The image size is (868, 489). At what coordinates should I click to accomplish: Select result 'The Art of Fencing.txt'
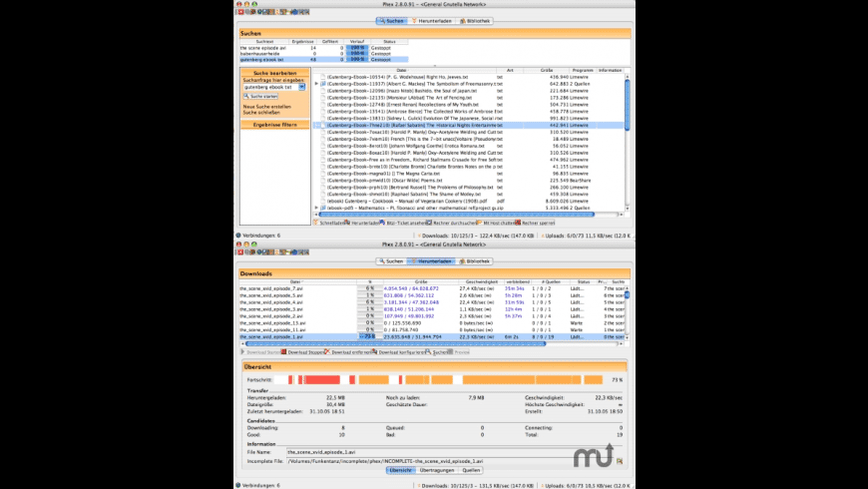[470, 98]
